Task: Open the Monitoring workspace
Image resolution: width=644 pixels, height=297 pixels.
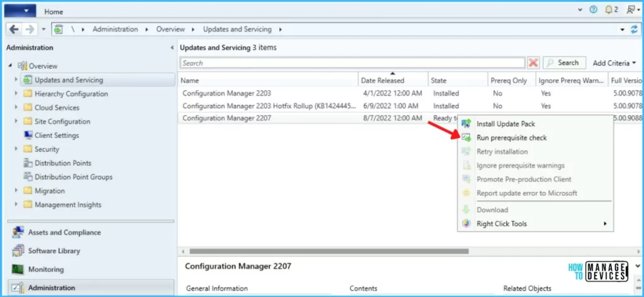Action: click(x=90, y=269)
